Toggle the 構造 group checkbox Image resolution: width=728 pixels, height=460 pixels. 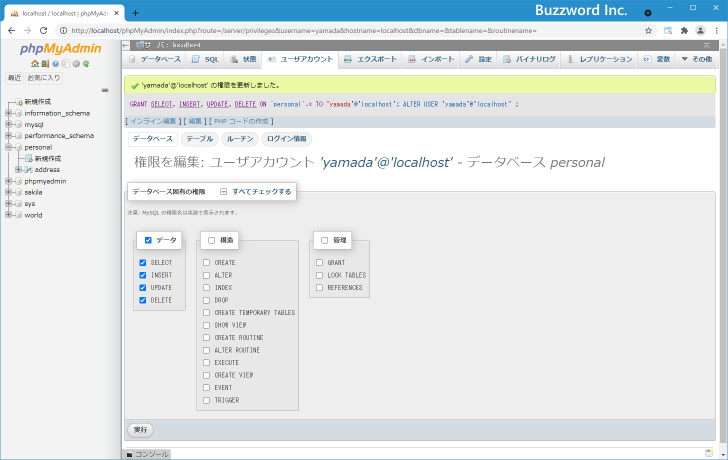(212, 240)
